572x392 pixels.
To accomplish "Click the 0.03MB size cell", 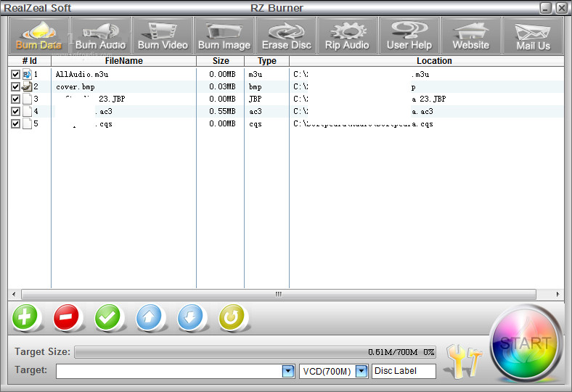I will tap(222, 87).
